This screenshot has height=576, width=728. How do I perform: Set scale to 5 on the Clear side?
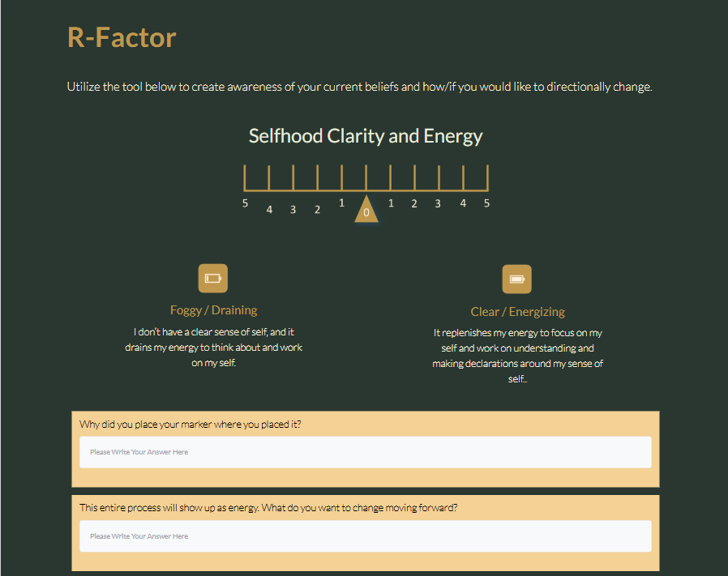pyautogui.click(x=486, y=203)
